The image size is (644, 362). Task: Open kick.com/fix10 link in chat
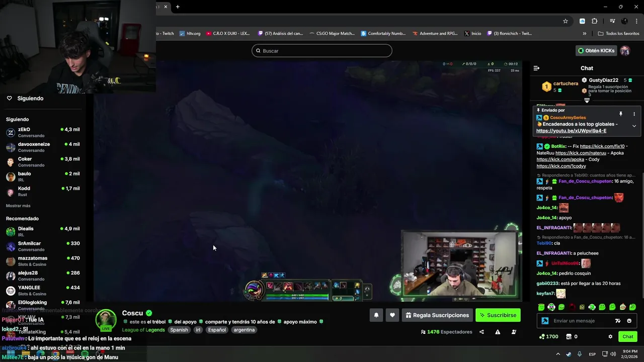pos(602,146)
